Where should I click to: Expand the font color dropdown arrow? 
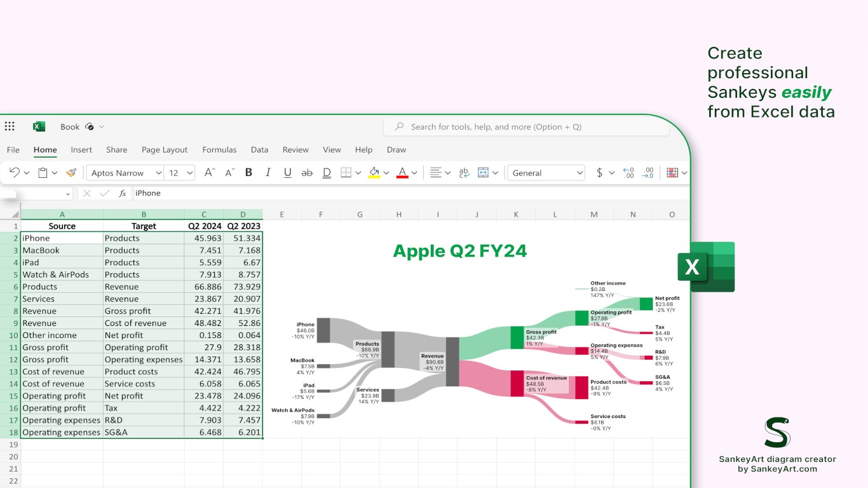414,173
